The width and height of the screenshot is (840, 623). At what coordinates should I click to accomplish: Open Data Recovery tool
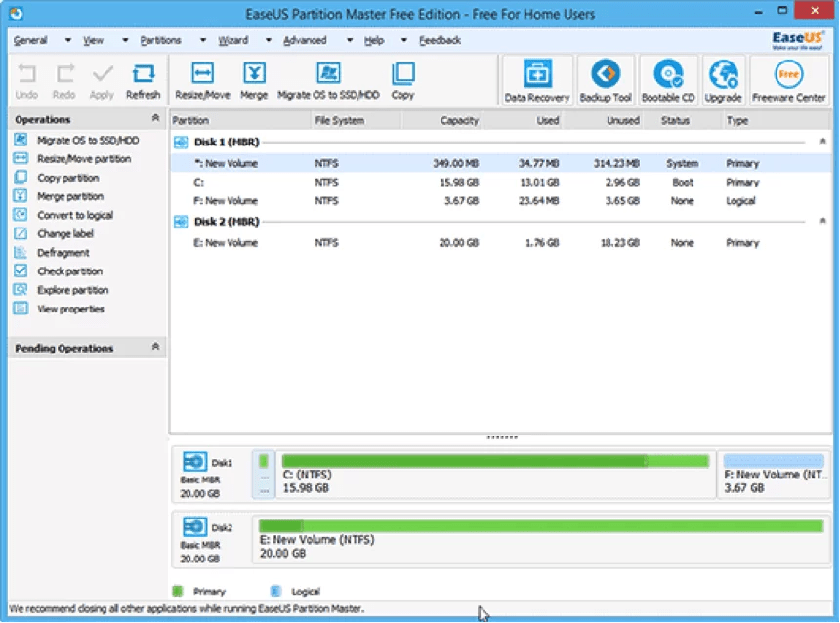click(537, 80)
